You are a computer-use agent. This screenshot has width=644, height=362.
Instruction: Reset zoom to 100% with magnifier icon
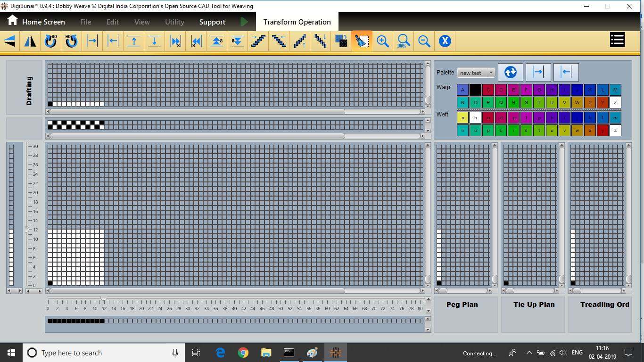tap(403, 41)
